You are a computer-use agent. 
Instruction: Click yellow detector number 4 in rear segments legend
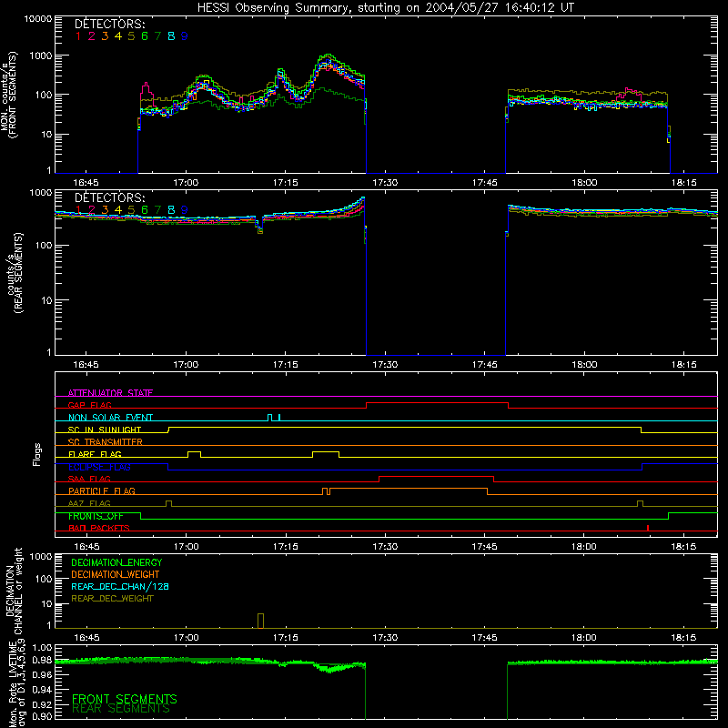(x=118, y=210)
